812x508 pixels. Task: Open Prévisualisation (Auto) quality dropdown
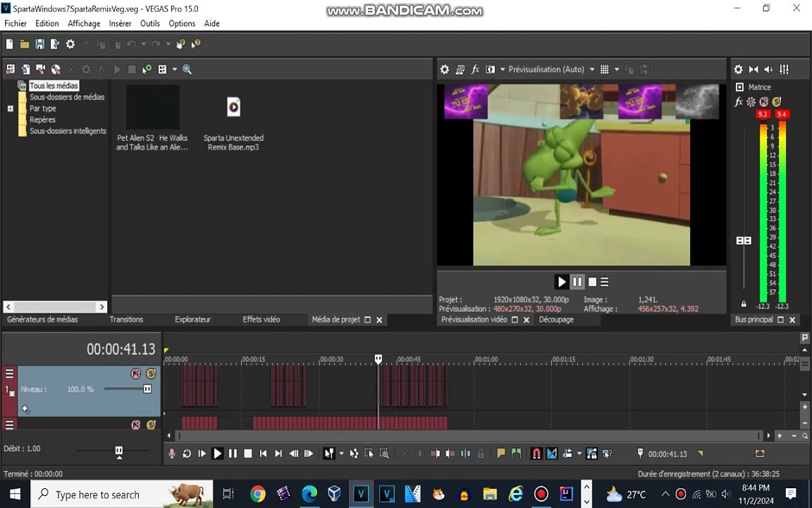tap(551, 69)
